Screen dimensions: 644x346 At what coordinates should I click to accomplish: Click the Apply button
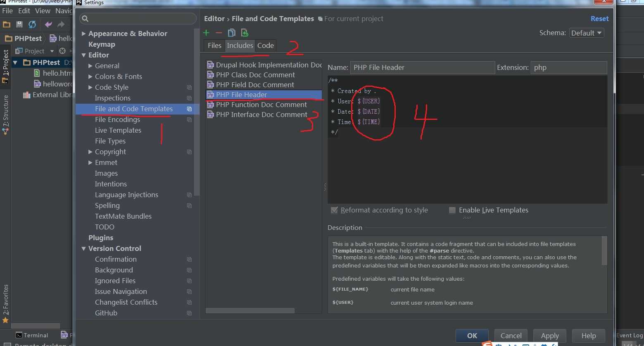point(550,336)
